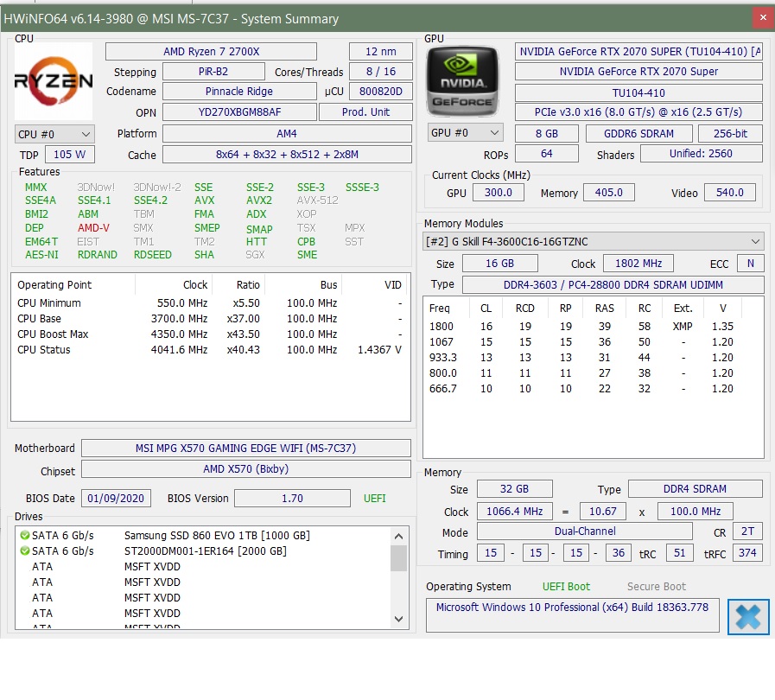Click the AVX2 feature label
This screenshot has width=775, height=700.
[259, 200]
